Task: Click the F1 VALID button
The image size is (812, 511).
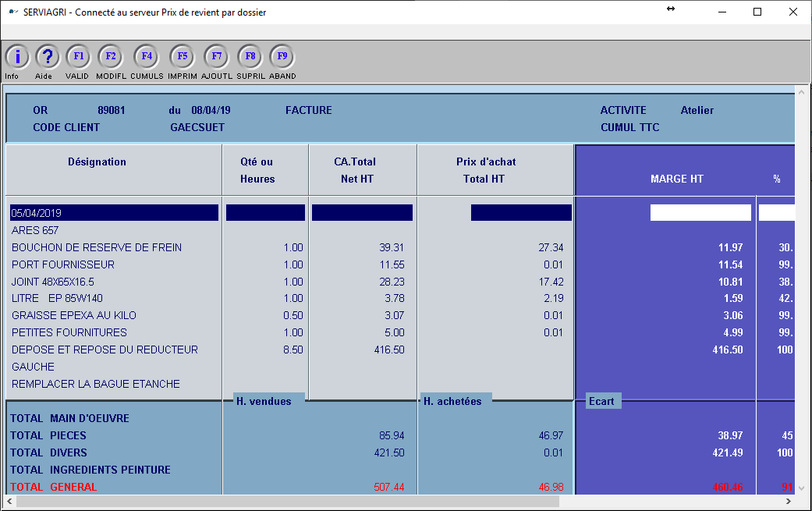Action: (78, 56)
